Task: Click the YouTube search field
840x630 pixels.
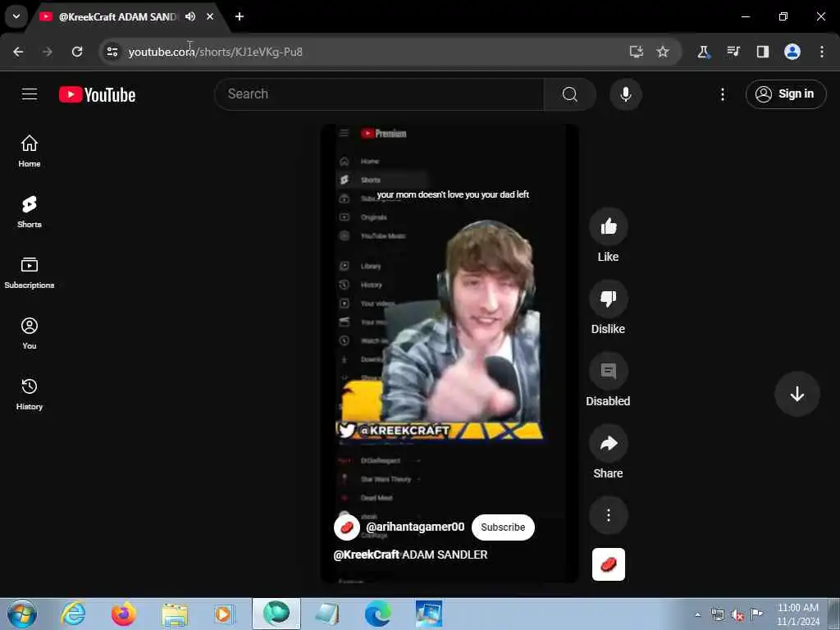Action: click(x=379, y=94)
